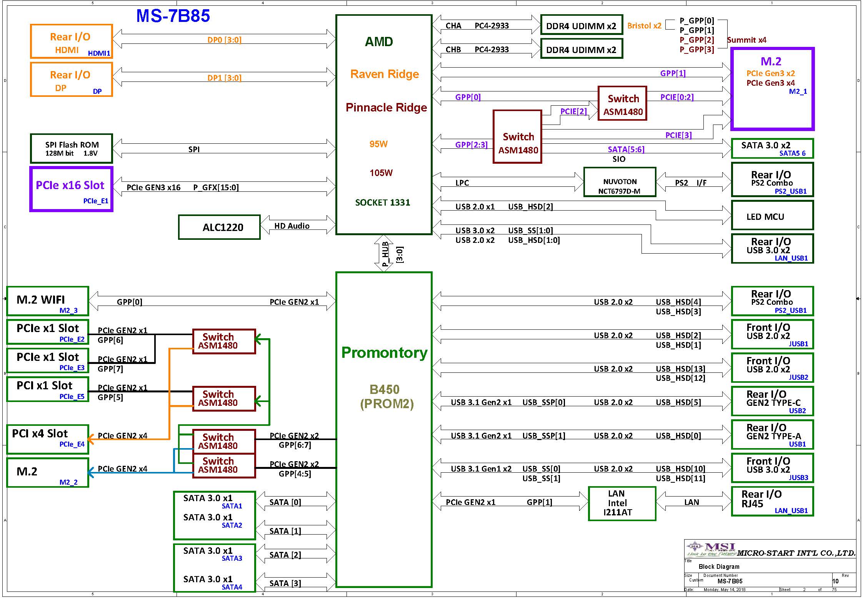The width and height of the screenshot is (868, 598).
Task: Click the GEN2 TYPE-C block text
Action: pyautogui.click(x=773, y=403)
